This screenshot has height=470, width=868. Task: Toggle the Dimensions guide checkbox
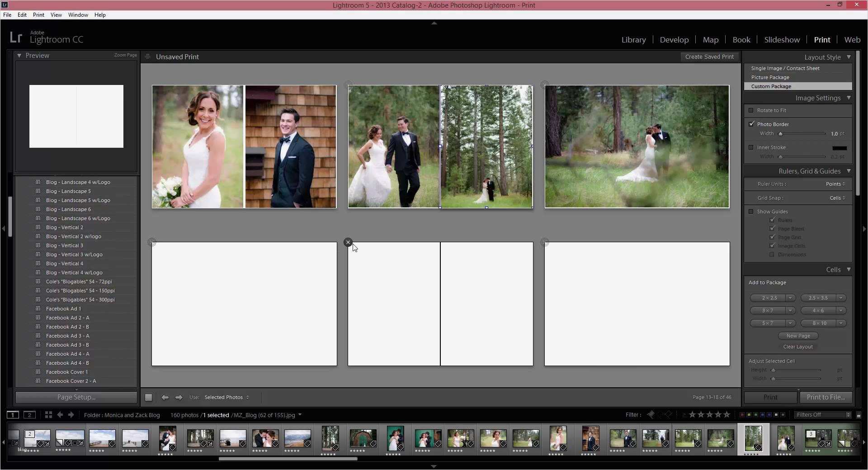coord(772,254)
